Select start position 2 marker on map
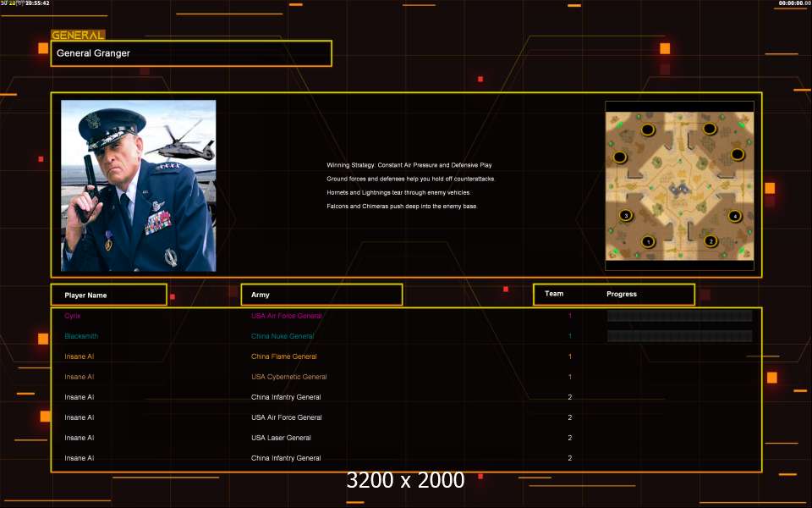 pyautogui.click(x=710, y=241)
